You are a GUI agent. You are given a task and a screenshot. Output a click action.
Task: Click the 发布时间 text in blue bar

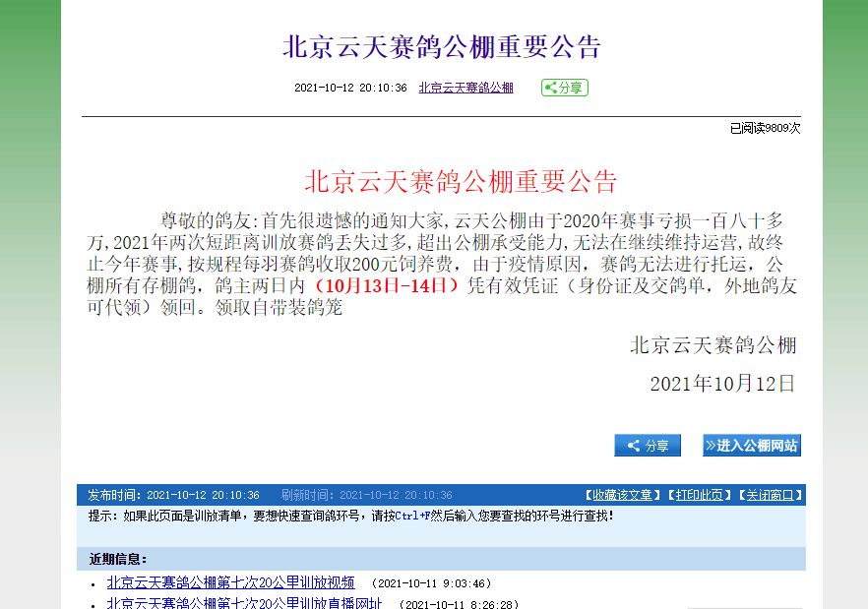173,495
